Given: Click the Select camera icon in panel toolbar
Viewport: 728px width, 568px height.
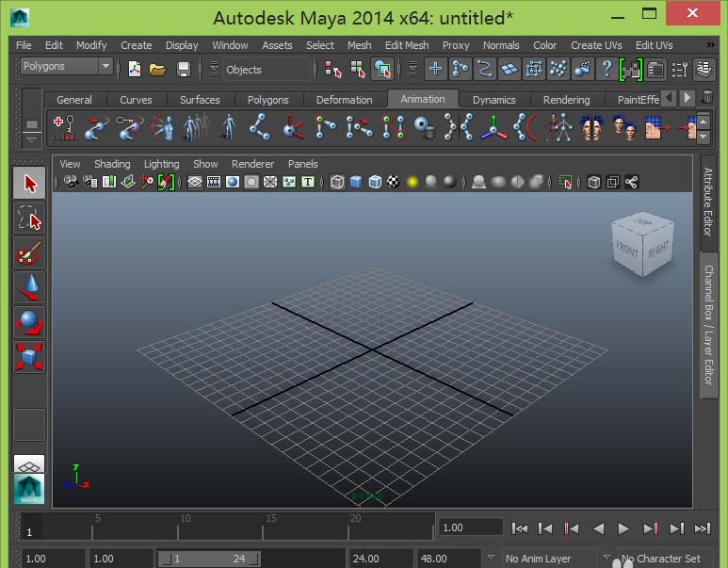Looking at the screenshot, I should click(x=71, y=182).
